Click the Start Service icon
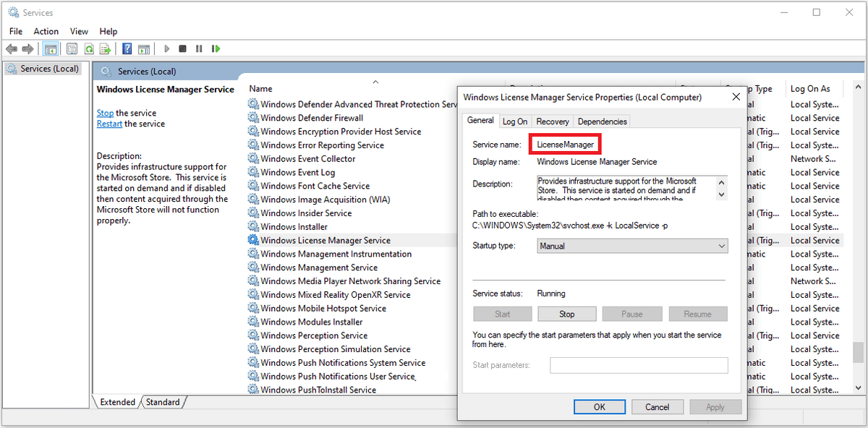This screenshot has height=428, width=868. tap(166, 48)
